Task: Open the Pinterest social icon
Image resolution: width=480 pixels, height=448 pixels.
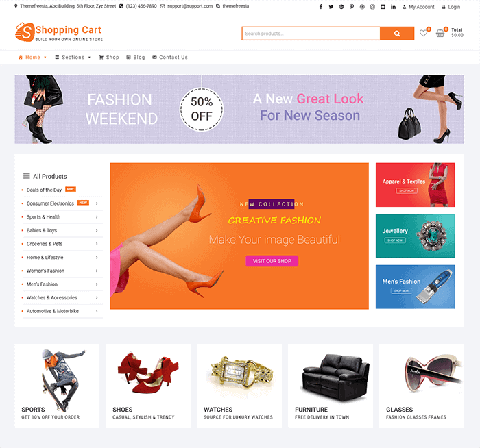Action: click(352, 7)
